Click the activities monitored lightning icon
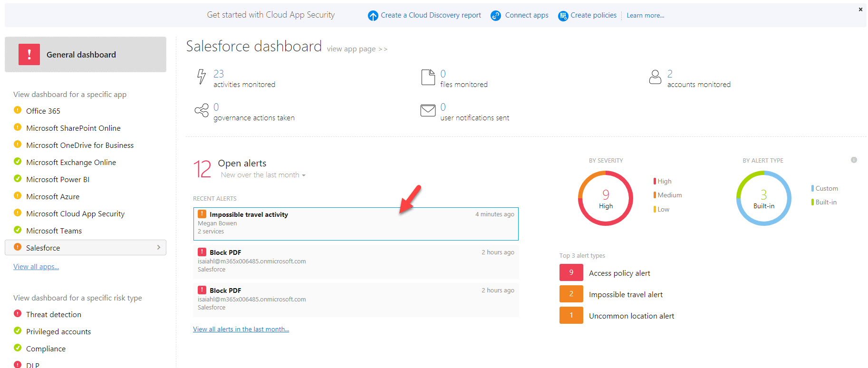Screen dimensions: 868x368 coord(202,77)
